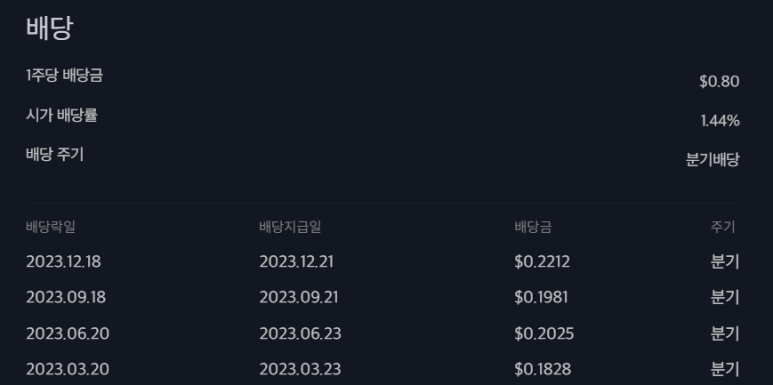Click the 2023.12.21 payment date
Screen dimensions: 773x385
coord(296,262)
